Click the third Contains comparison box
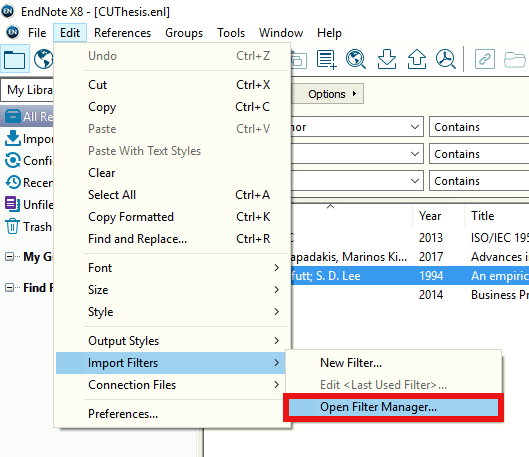The image size is (529, 457). click(x=479, y=181)
